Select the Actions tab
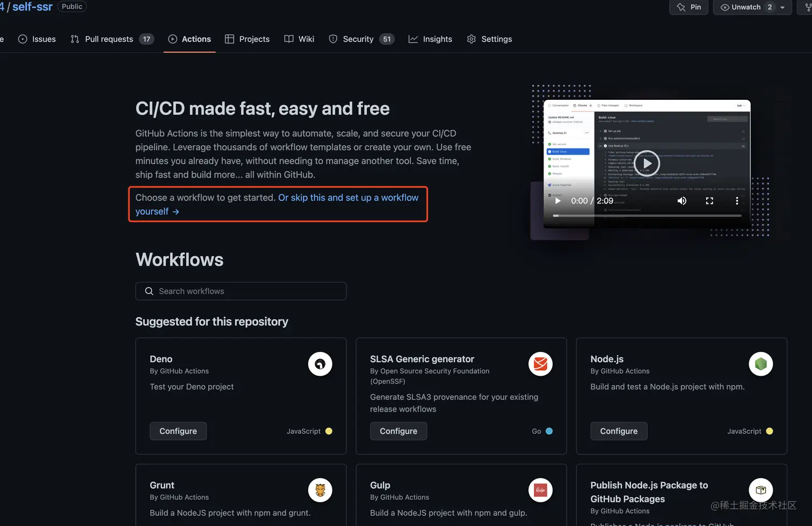The height and width of the screenshot is (526, 812). (x=190, y=39)
